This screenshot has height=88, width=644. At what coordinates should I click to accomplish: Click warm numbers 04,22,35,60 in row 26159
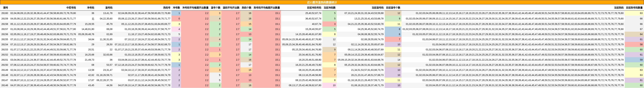click(106, 19)
